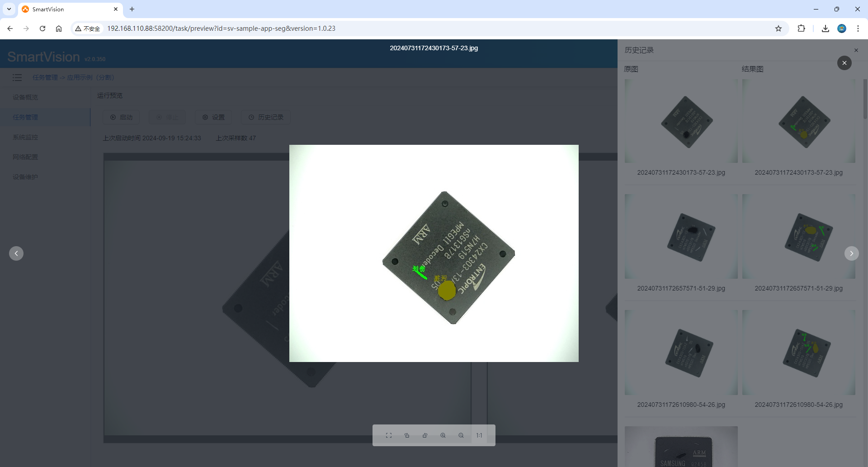The image size is (868, 467).
Task: Open result thumbnail 20240731172657571-51-29.jpg
Action: [x=799, y=237]
